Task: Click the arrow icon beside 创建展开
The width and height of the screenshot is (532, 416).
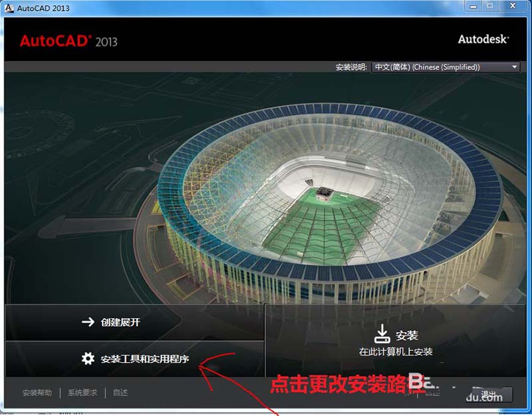Action: coord(88,321)
